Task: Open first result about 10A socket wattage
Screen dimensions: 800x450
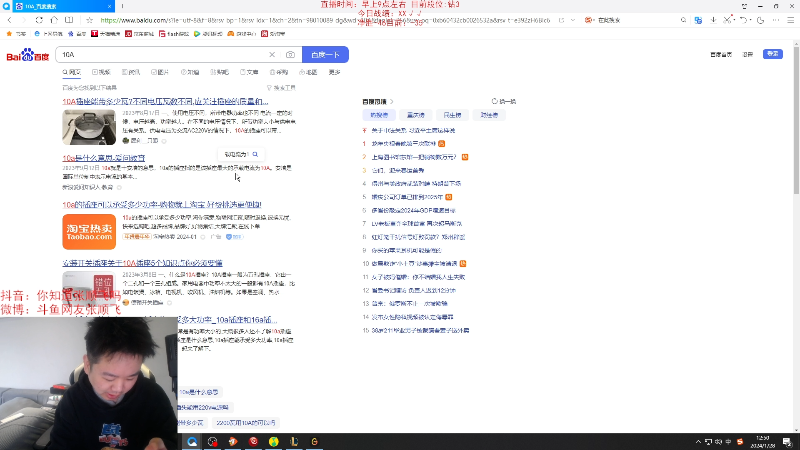Action: pos(165,102)
